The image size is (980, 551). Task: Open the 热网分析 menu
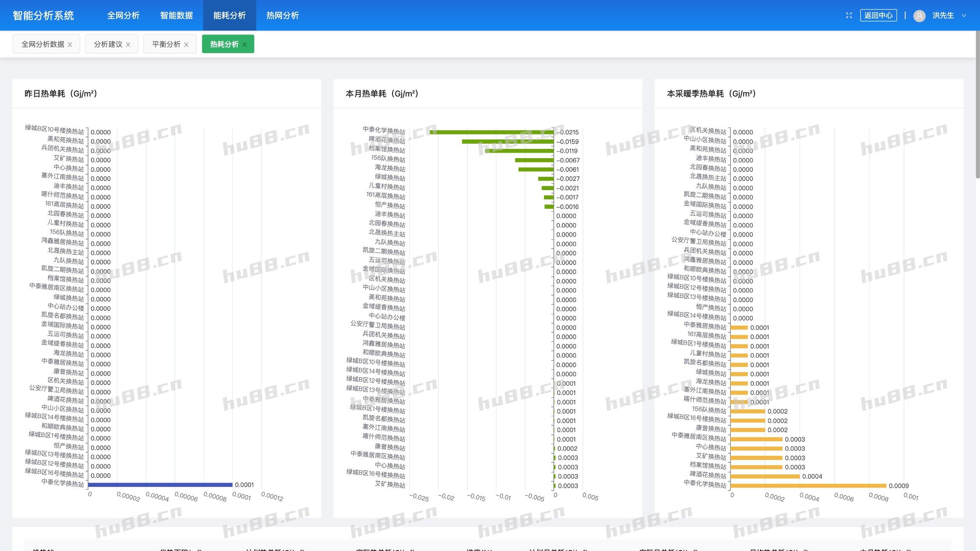[283, 15]
